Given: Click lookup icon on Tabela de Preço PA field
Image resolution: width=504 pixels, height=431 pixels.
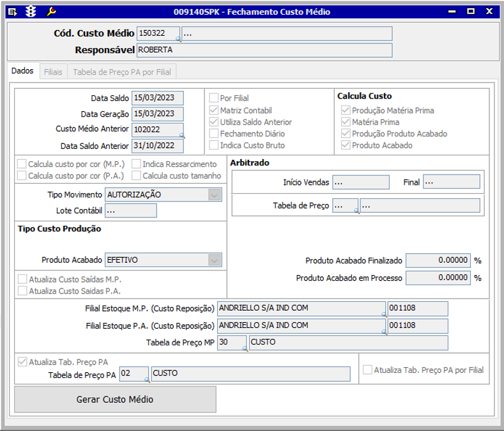Looking at the screenshot, I should pyautogui.click(x=147, y=379).
